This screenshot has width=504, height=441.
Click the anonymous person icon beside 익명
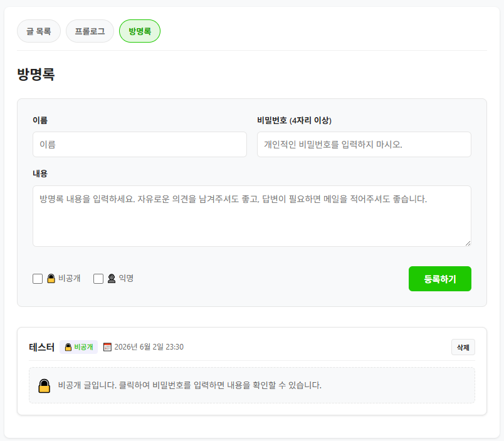click(x=112, y=279)
